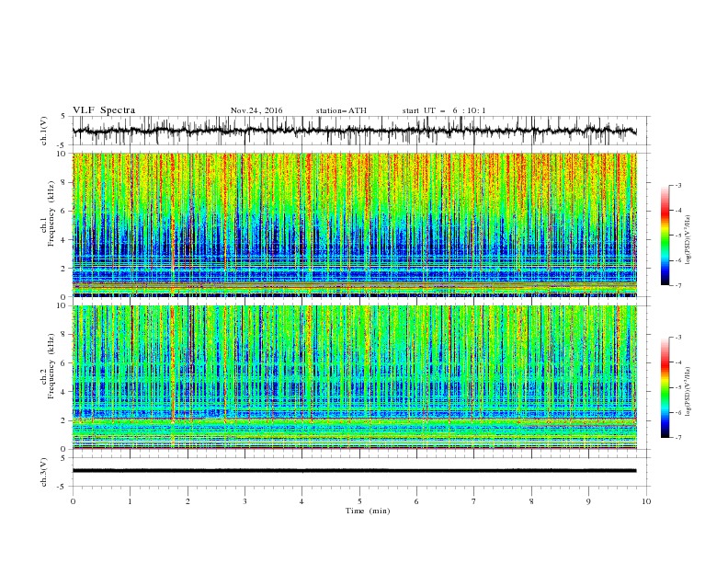Click the "-3" value on ch.1 color bar
This screenshot has width=728, height=563.
point(678,185)
